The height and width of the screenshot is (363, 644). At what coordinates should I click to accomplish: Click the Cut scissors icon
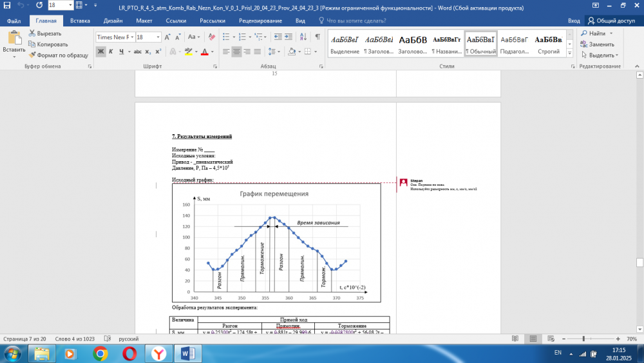32,34
